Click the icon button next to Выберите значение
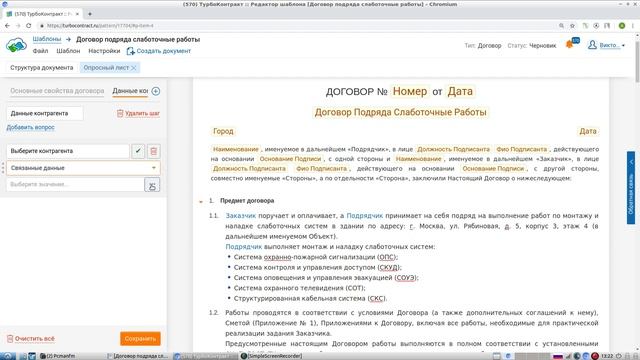 point(152,185)
